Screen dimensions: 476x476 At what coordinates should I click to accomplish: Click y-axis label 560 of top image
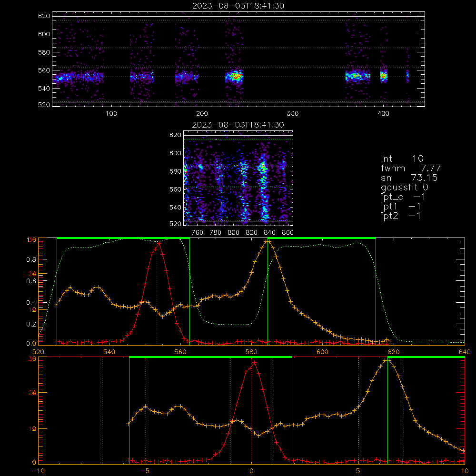44,70
